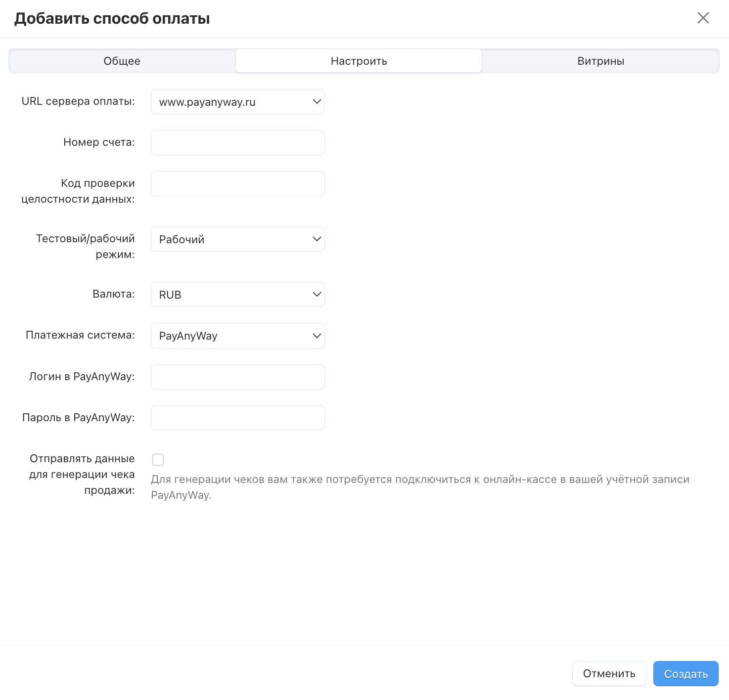The image size is (729, 700).
Task: Click the chevron arrow beside PayAnyWay
Action: coord(317,336)
